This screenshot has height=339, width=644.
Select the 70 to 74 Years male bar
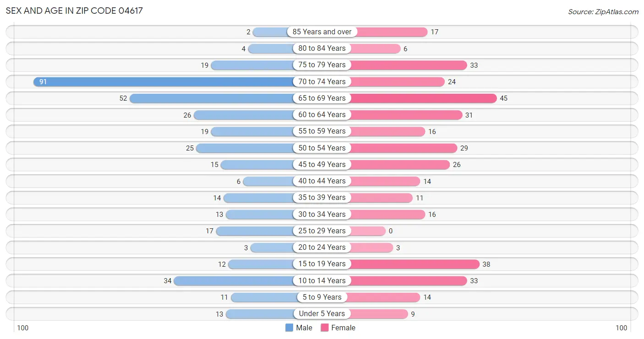click(165, 81)
